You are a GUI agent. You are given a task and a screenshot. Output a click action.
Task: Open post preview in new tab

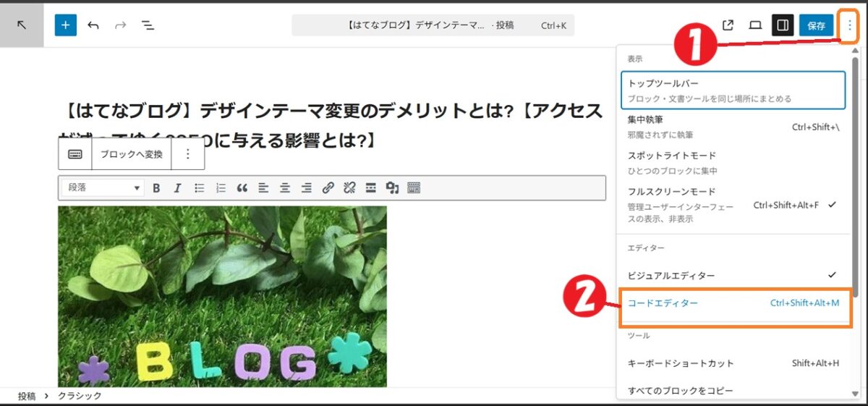[728, 25]
